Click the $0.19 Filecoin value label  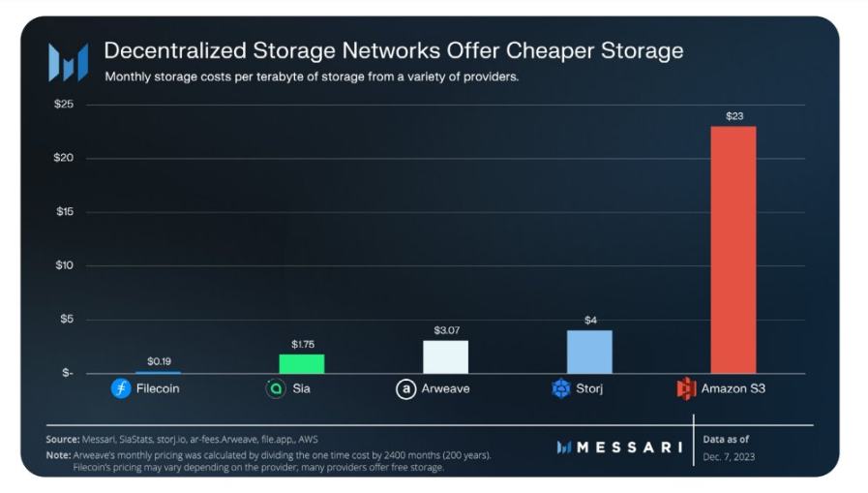pos(159,361)
